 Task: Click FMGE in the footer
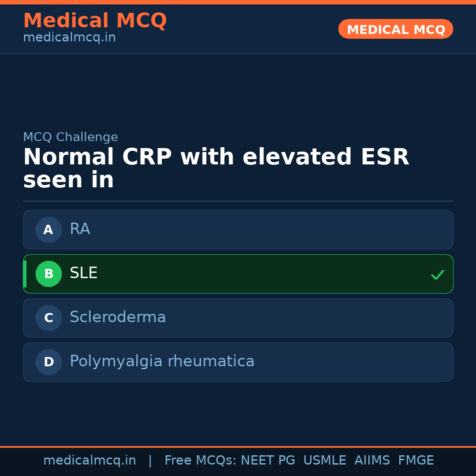point(416,461)
